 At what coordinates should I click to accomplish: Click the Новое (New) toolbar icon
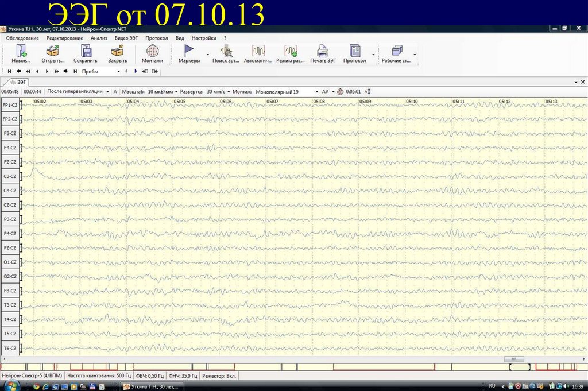pos(21,53)
